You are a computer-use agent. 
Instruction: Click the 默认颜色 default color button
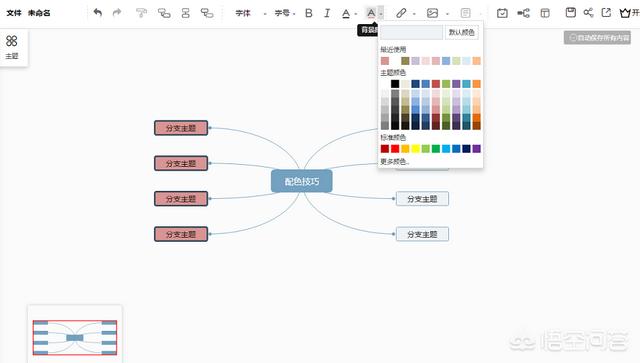[461, 32]
